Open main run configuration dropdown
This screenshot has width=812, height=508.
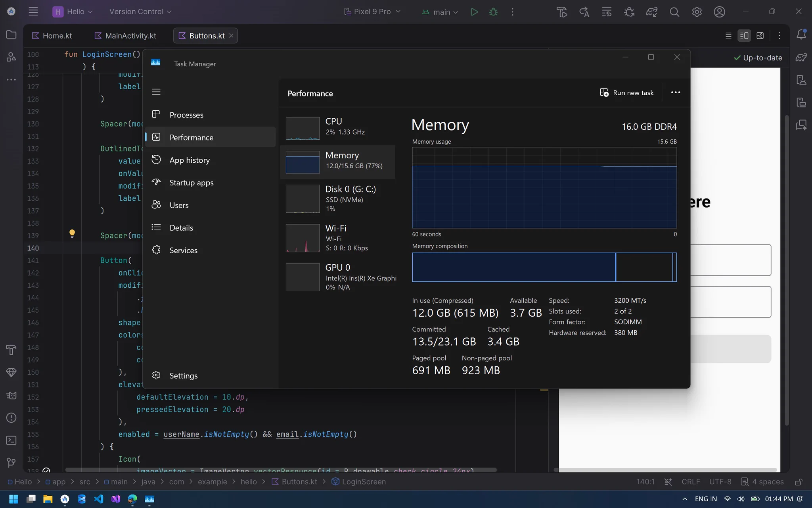pos(440,12)
